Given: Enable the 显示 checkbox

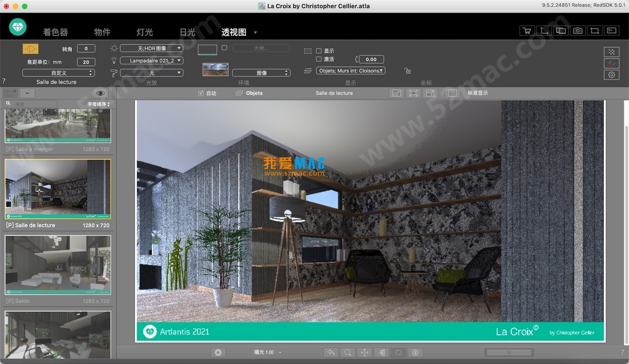Looking at the screenshot, I should click(x=319, y=51).
